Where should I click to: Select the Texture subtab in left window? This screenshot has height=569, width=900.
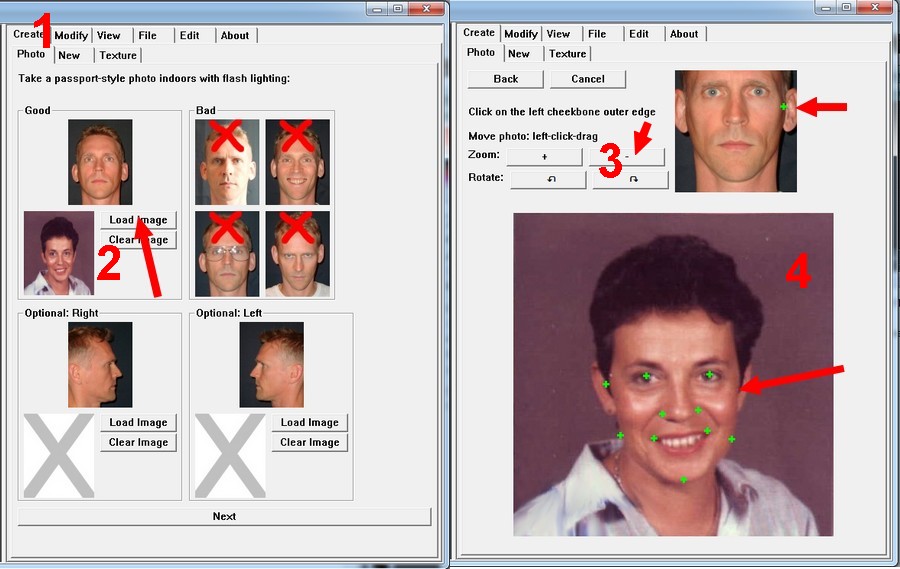[x=118, y=56]
